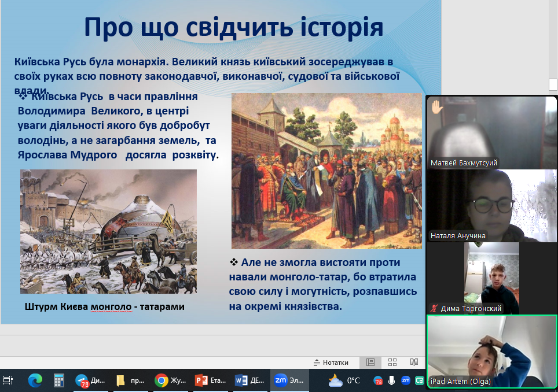The height and width of the screenshot is (392, 558).
Task: Switch to the Telegram taskbar window
Action: click(90, 380)
